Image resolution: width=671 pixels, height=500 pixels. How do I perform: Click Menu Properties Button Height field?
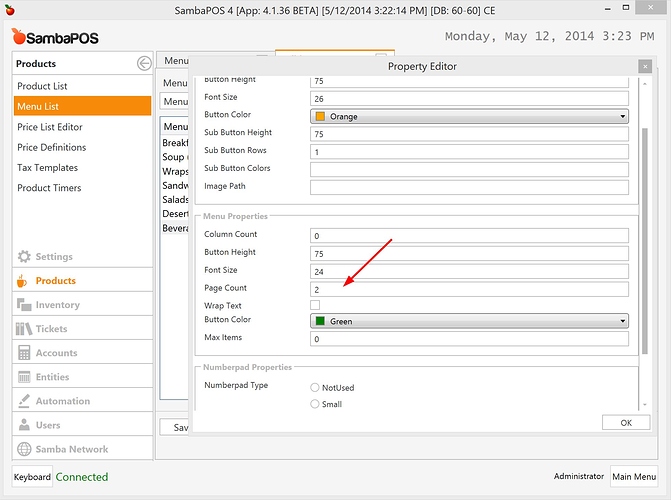click(469, 253)
